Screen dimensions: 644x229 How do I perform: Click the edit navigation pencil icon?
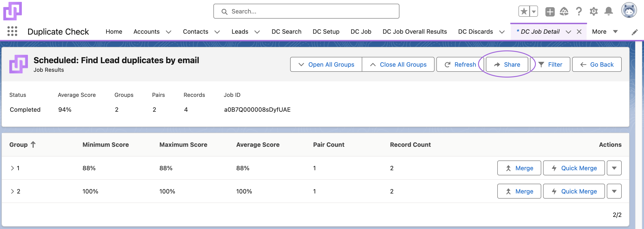coord(634,32)
